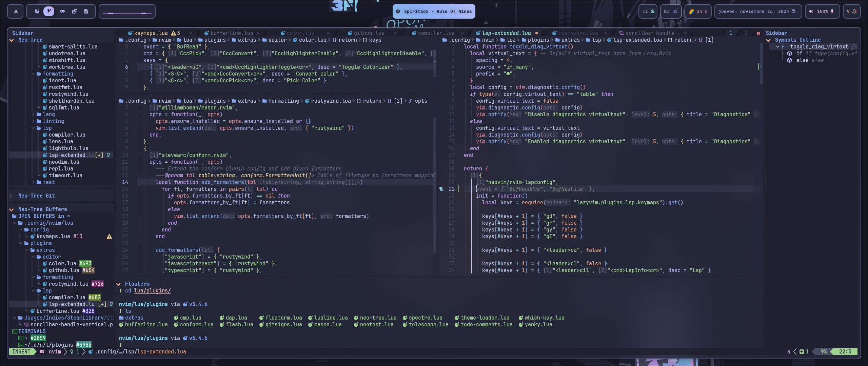
Task: Click the Arch Linux launcher icon
Action: pos(16,12)
